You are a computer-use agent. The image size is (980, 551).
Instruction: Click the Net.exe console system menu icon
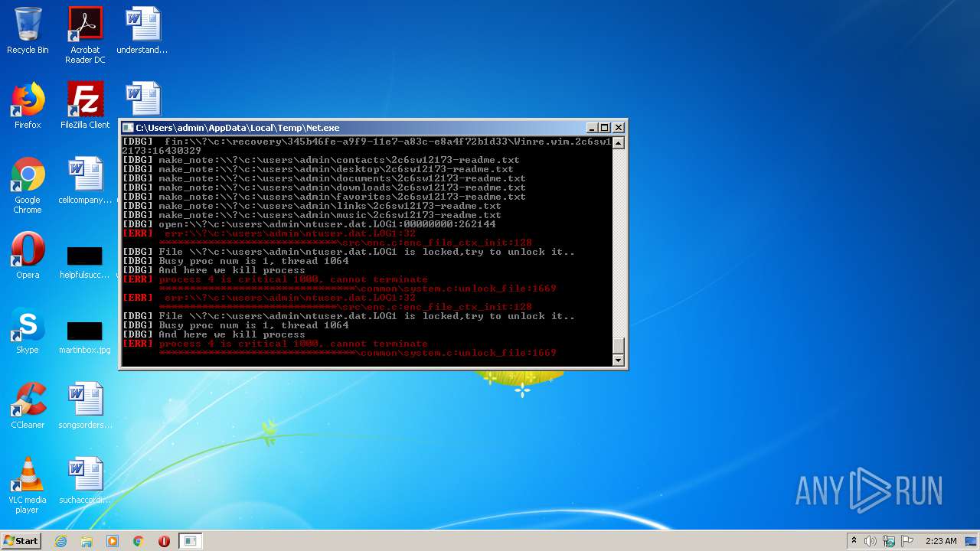[129, 128]
